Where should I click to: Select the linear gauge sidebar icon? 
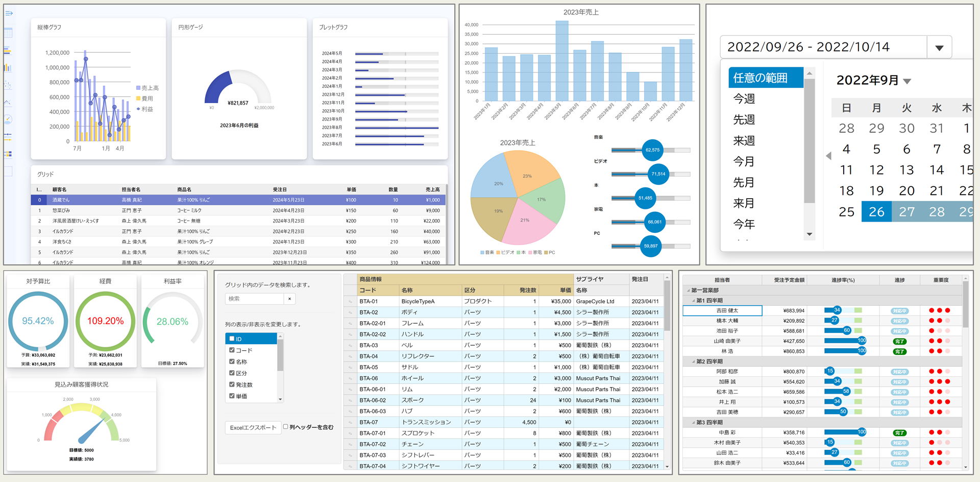coord(8,136)
